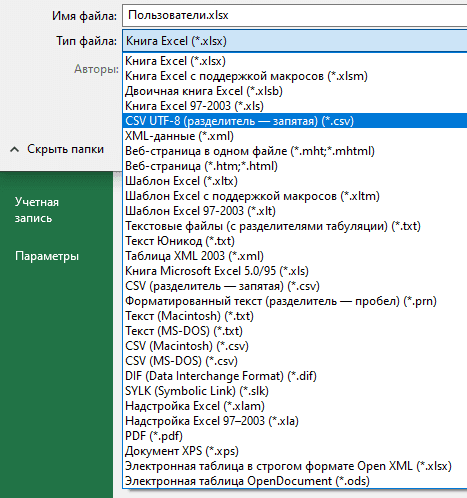This screenshot has height=498, width=467.
Task: Select Книга Excel (*.xlsx) in the list
Action: (x=295, y=61)
